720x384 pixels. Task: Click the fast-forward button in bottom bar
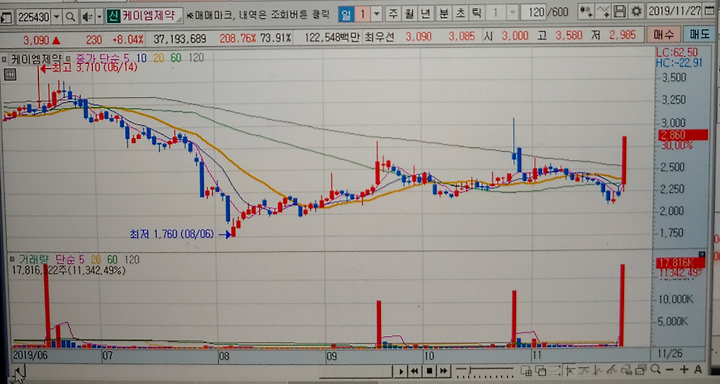point(443,371)
